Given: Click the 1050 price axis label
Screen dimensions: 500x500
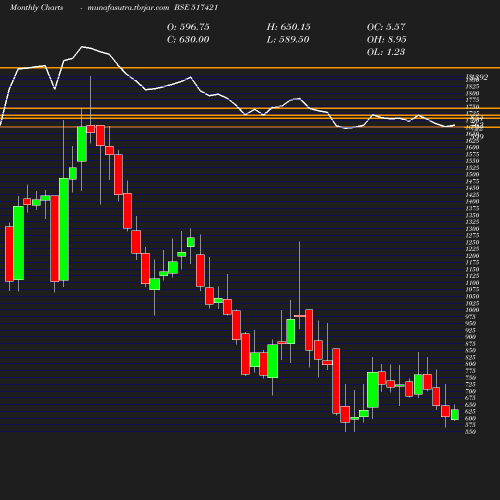Looking at the screenshot, I should coord(472,296).
